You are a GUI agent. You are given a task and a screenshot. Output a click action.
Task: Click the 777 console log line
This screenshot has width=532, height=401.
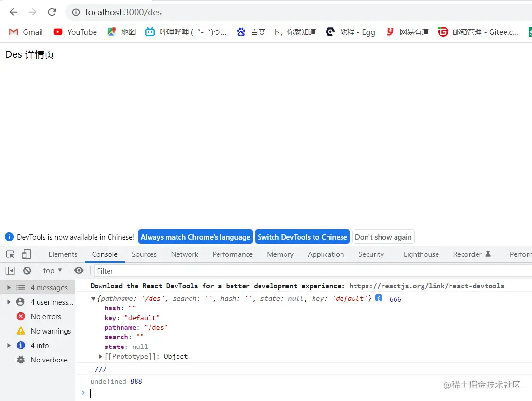(304, 369)
